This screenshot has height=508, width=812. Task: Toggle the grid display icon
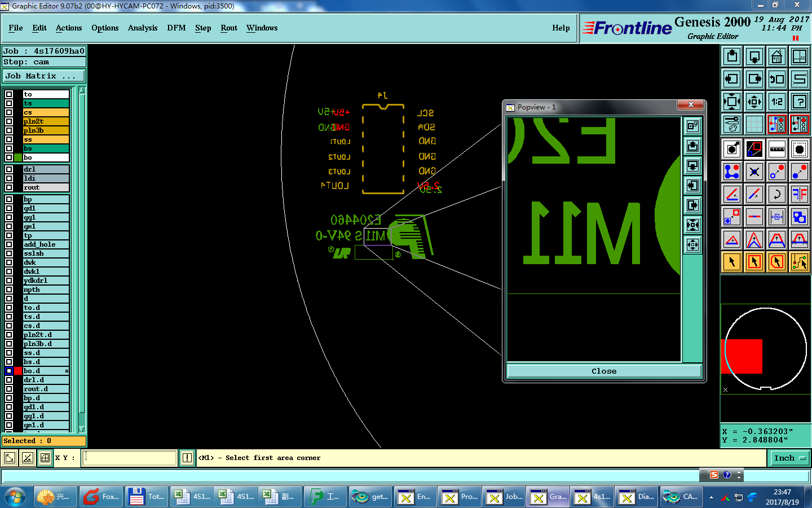coord(754,124)
